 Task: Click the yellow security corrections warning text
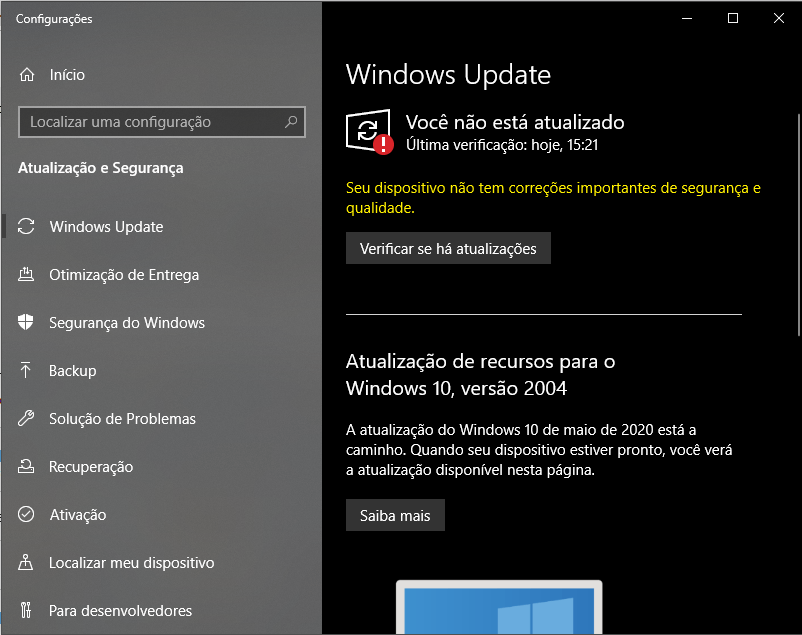553,198
